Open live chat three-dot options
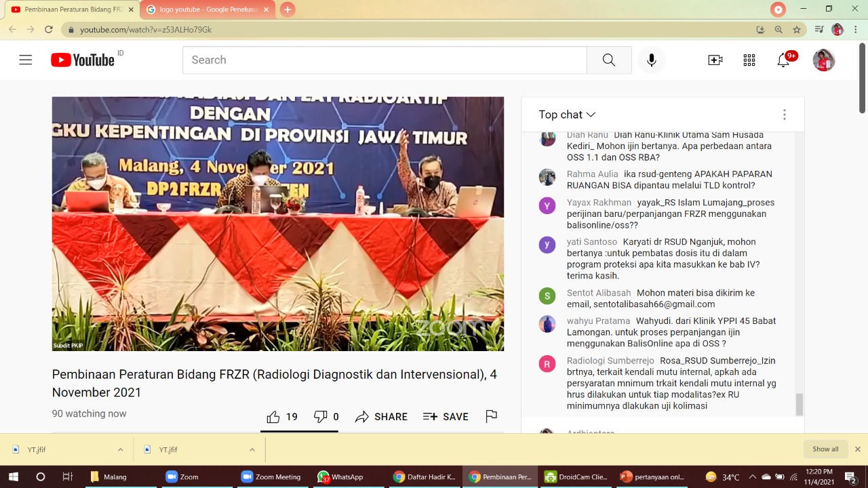 [x=785, y=115]
